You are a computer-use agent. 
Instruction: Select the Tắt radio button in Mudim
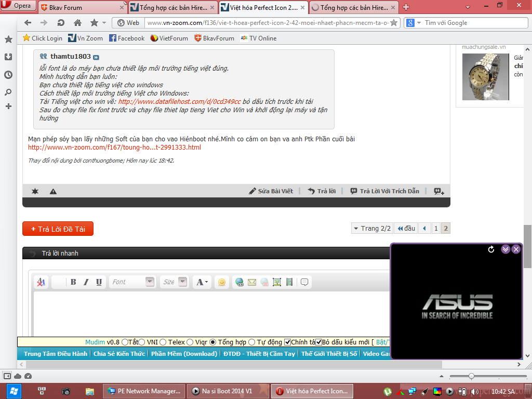[x=125, y=342]
